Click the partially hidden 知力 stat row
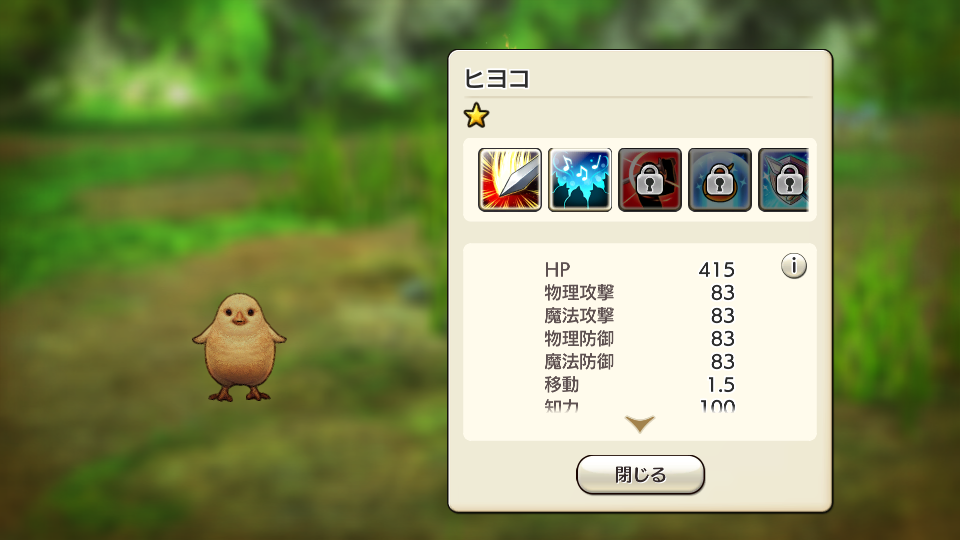The height and width of the screenshot is (540, 960). tap(639, 405)
